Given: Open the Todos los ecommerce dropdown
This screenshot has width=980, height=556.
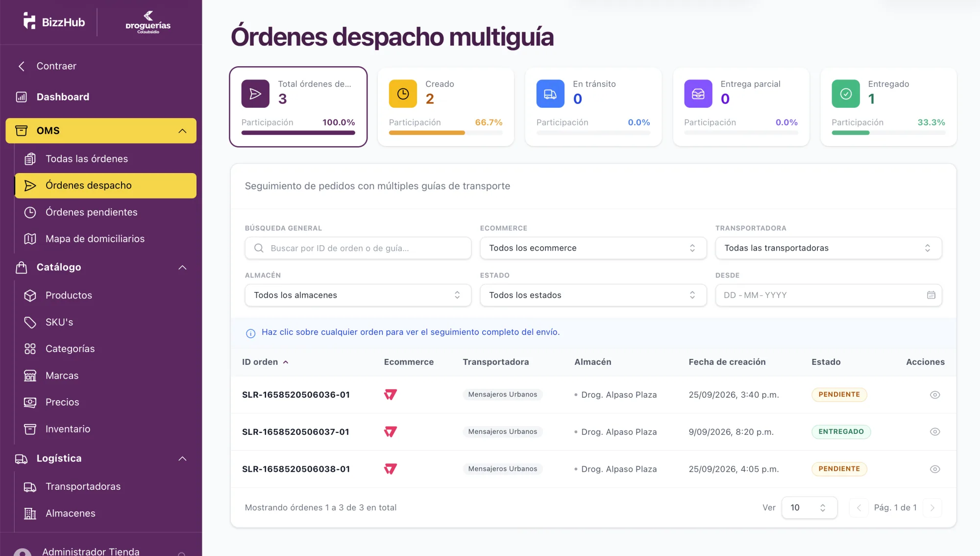Looking at the screenshot, I should tap(593, 248).
